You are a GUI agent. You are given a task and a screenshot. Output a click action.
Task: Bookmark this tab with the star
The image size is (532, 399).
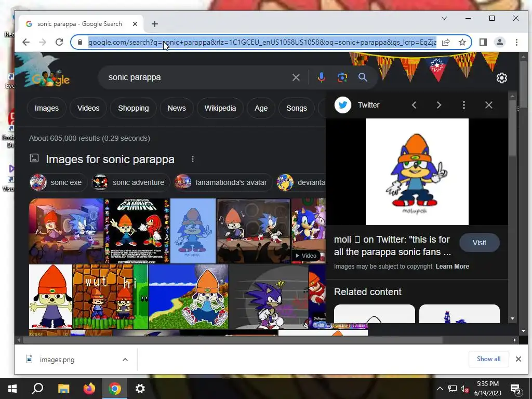462,42
